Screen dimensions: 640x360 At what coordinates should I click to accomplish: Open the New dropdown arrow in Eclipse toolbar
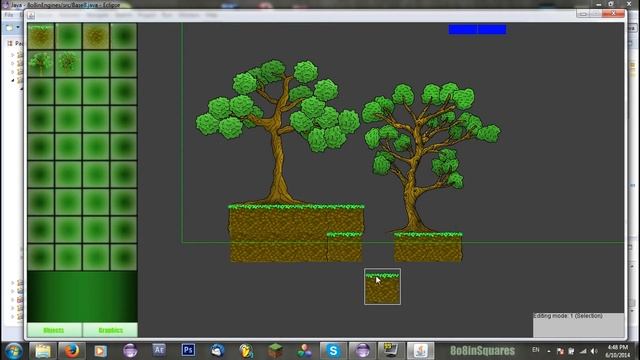pos(18,28)
